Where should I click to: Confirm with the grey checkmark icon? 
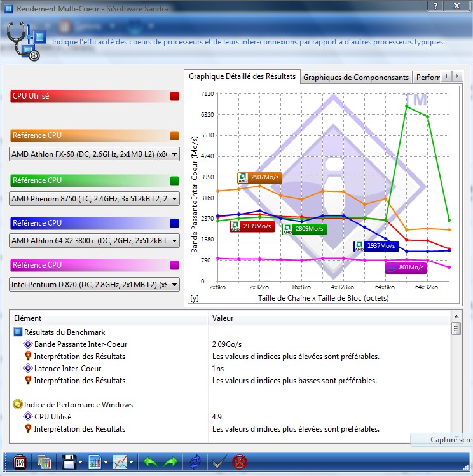pos(219,463)
